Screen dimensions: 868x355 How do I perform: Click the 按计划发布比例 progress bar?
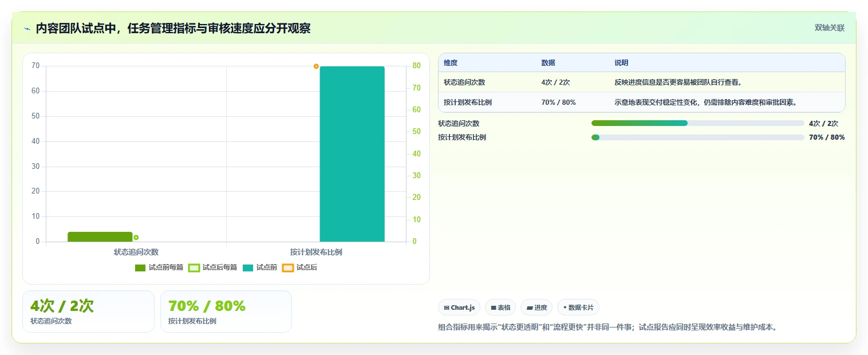coord(698,137)
